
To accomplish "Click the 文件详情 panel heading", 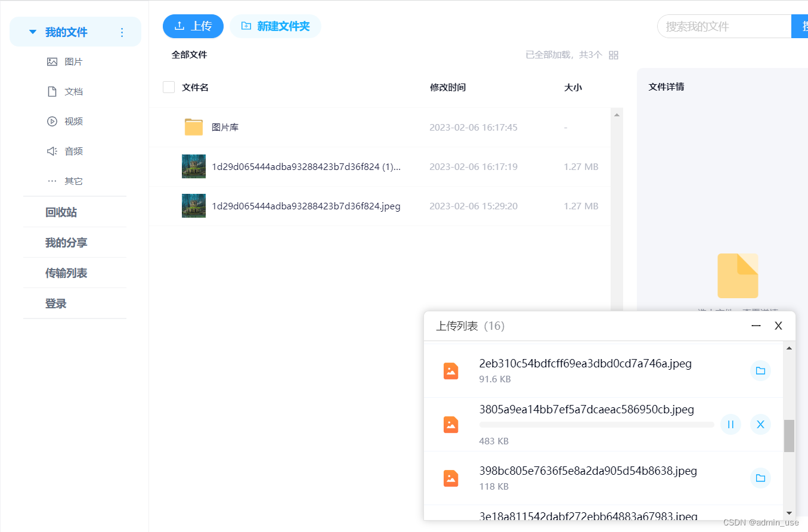I will click(666, 86).
